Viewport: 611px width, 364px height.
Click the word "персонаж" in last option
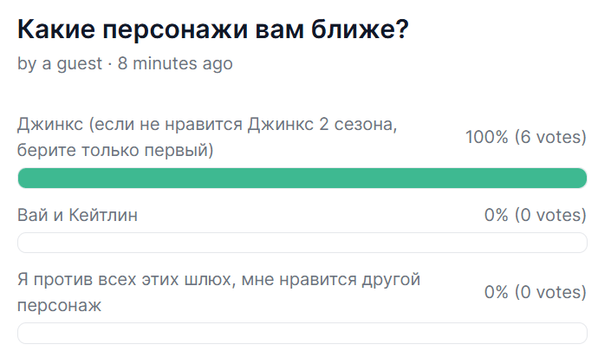coord(59,306)
